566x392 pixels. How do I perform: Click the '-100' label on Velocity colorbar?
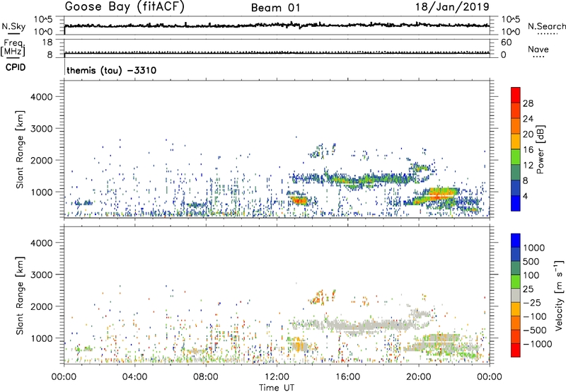pyautogui.click(x=534, y=316)
